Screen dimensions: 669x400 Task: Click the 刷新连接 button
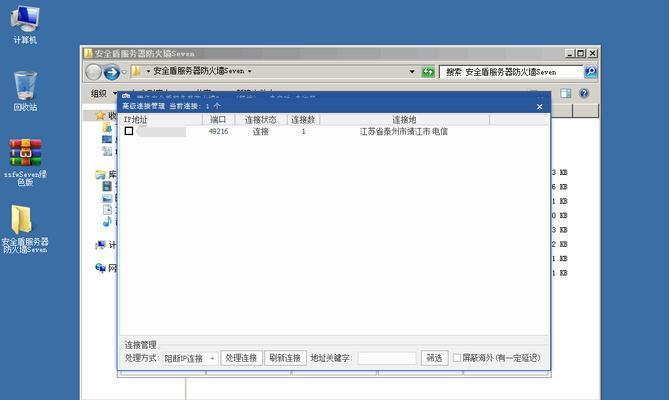285,358
